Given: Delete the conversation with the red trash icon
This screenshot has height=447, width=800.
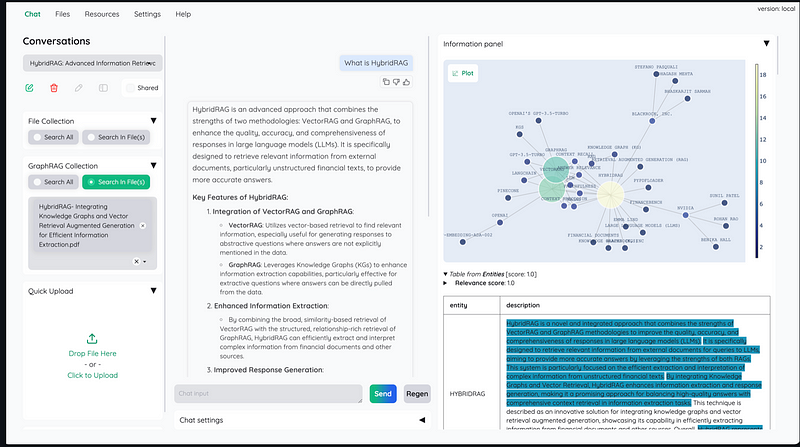Looking at the screenshot, I should click(54, 88).
